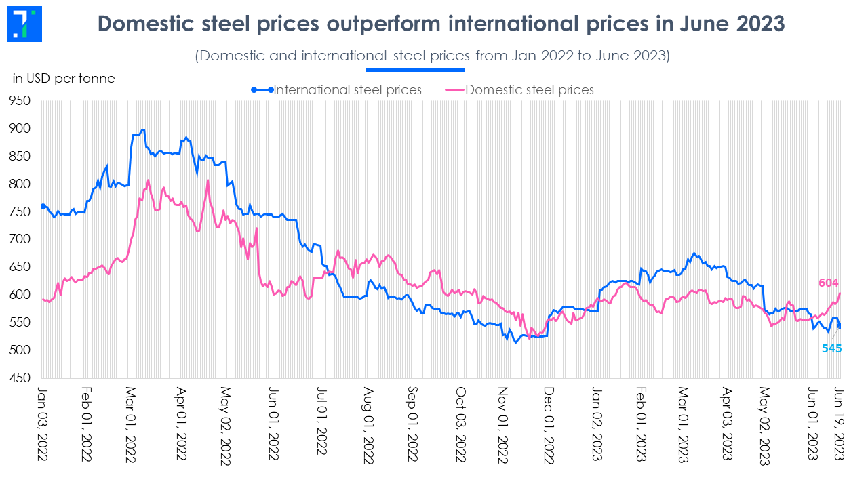Click the 'in USD per tonne' axis label
Screen dimensions: 868x488
coord(64,78)
